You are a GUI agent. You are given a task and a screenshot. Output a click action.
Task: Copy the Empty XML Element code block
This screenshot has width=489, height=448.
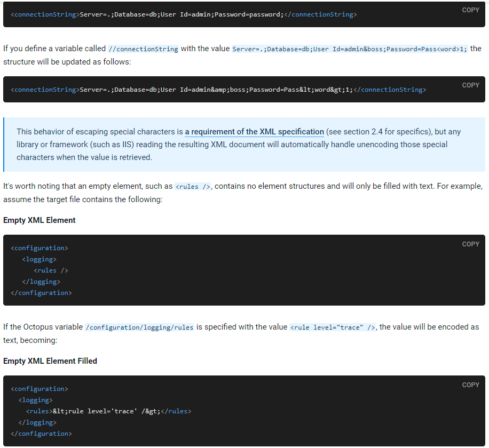click(470, 244)
